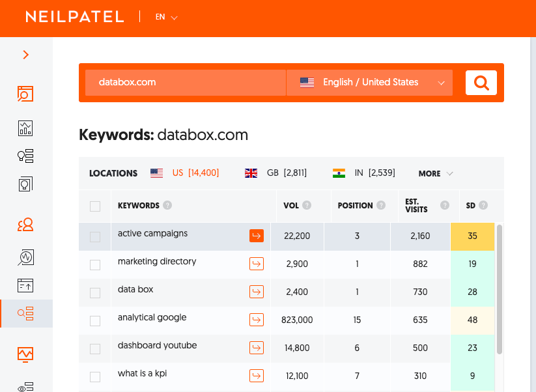The width and height of the screenshot is (536, 392).
Task: Expand the MORE locations dropdown
Action: 436,174
